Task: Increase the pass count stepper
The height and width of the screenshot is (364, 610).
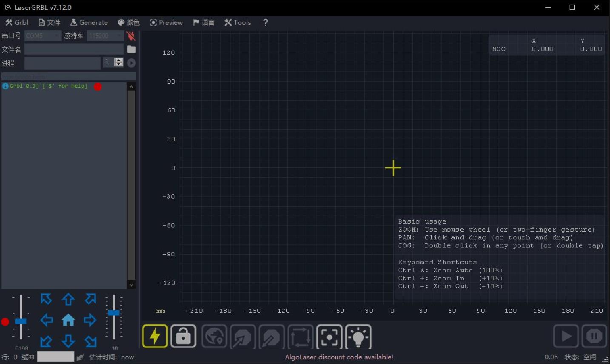Action: [x=119, y=60]
